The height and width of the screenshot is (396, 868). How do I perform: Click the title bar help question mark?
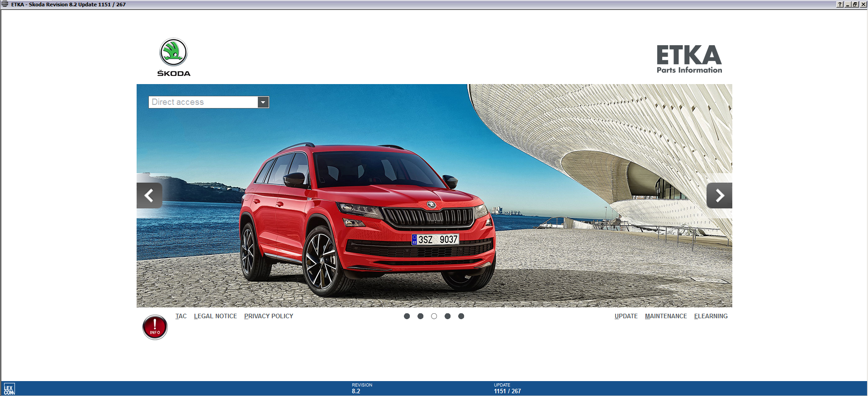click(x=840, y=4)
